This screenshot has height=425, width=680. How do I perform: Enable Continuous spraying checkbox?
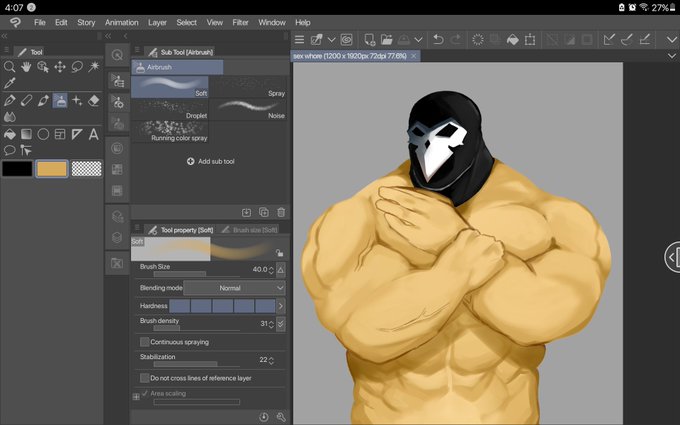pos(144,342)
